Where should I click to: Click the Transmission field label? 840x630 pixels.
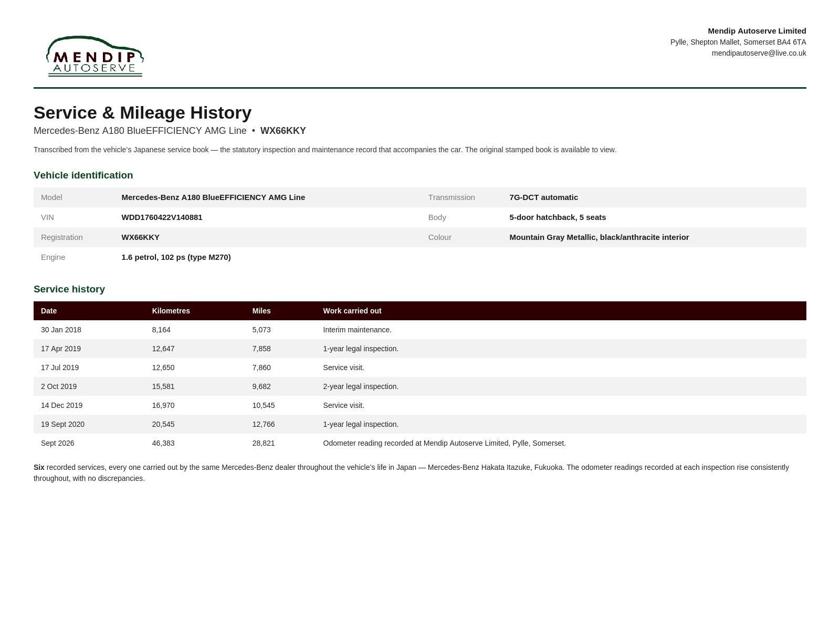451,197
